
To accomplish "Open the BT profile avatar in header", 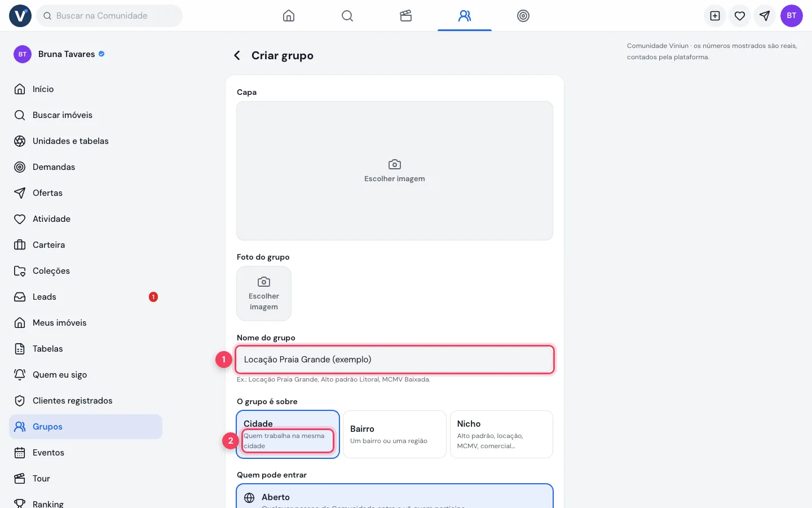I will [x=792, y=16].
